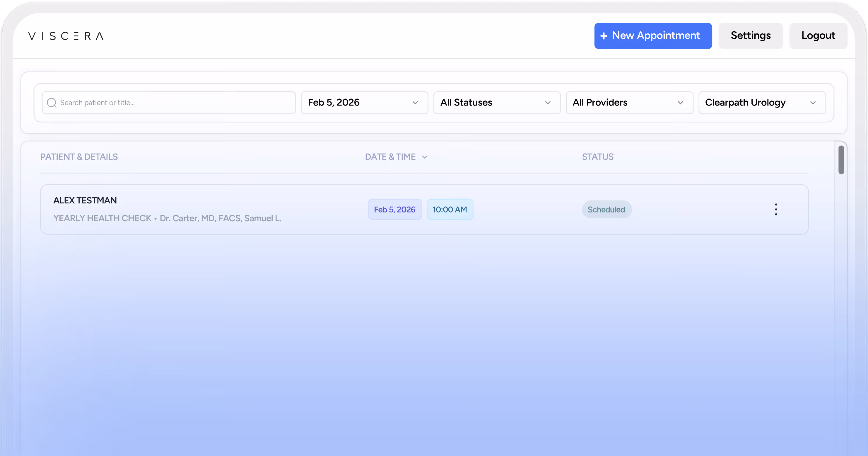This screenshot has width=868, height=456.
Task: Click the Scheduled status badge
Action: (x=606, y=210)
